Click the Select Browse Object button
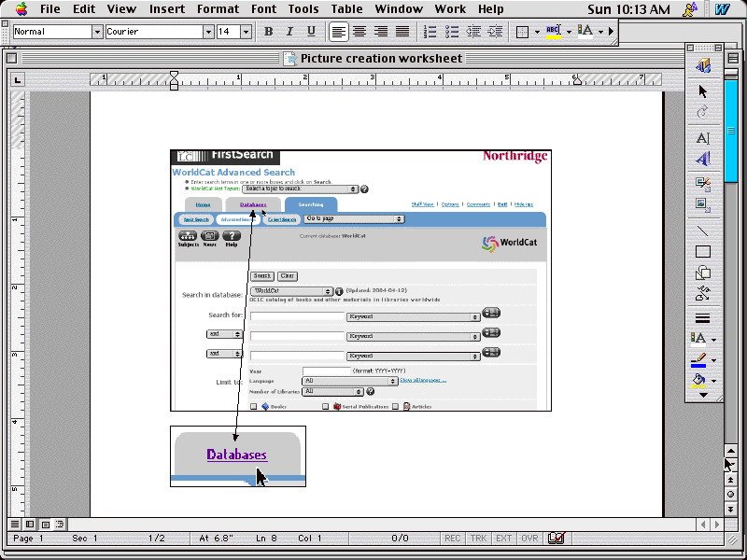Image resolution: width=747 pixels, height=560 pixels. tap(730, 495)
